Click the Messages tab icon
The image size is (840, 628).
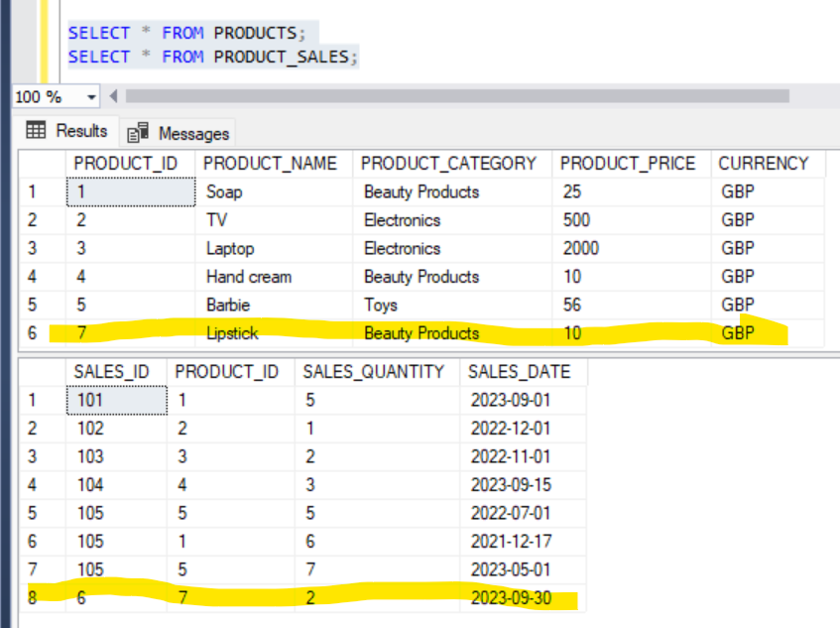(x=139, y=133)
